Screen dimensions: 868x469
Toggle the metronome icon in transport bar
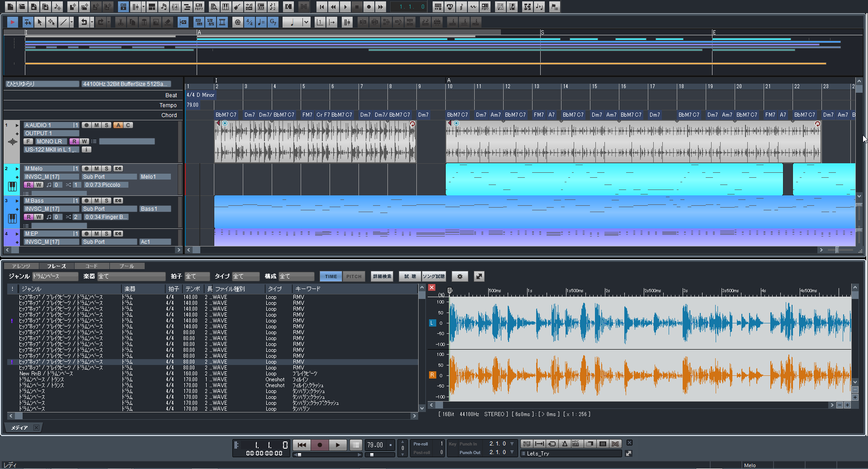pyautogui.click(x=565, y=444)
